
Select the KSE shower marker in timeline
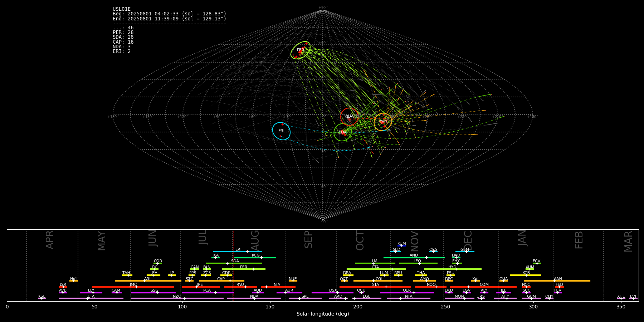(42, 298)
